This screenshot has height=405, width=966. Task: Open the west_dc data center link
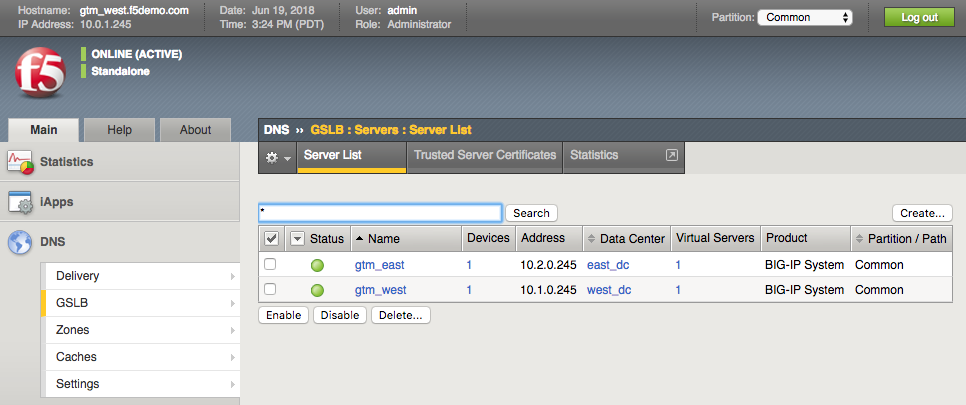(609, 290)
